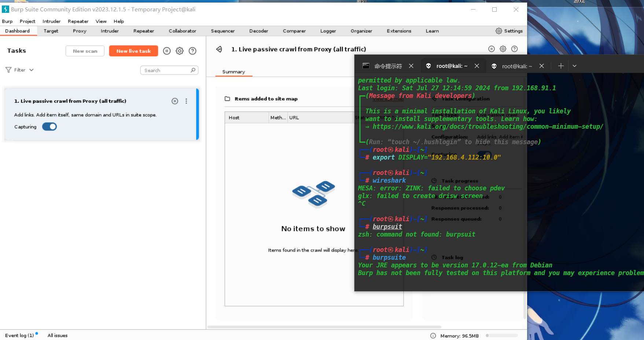Click the New scan button
The image size is (644, 340).
[x=85, y=51]
